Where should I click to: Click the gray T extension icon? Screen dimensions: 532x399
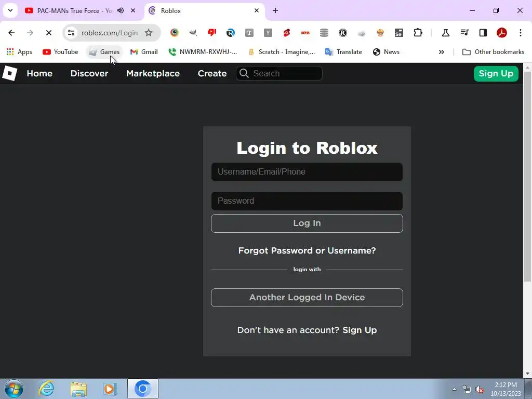(x=249, y=33)
